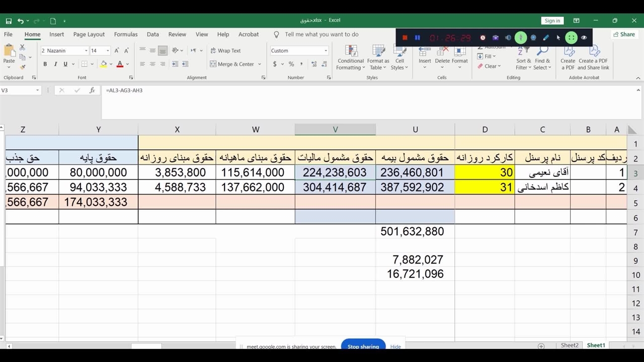Expand the Custom number format dropdown
Screen dimensions: 644x362
(x=326, y=51)
